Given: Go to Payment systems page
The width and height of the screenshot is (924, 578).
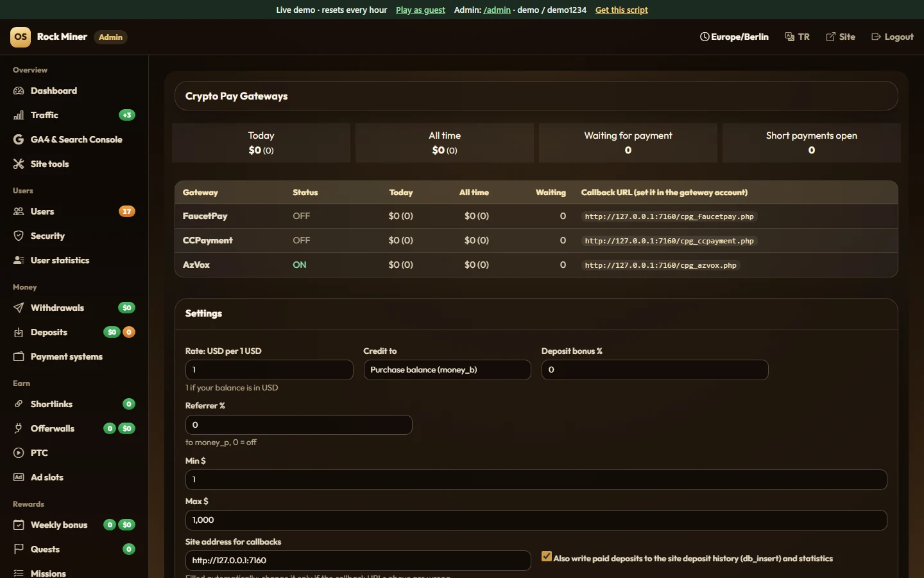Looking at the screenshot, I should pyautogui.click(x=74, y=356).
